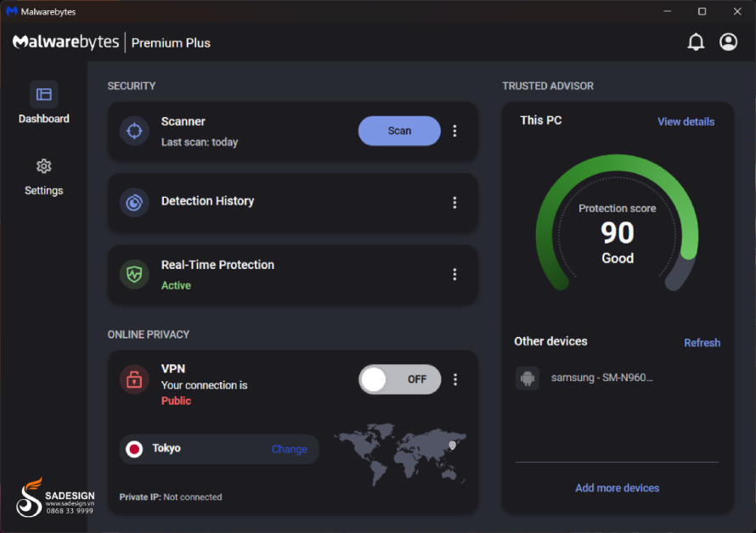
Task: Click the Japan flag next to Tokyo
Action: pyautogui.click(x=134, y=449)
